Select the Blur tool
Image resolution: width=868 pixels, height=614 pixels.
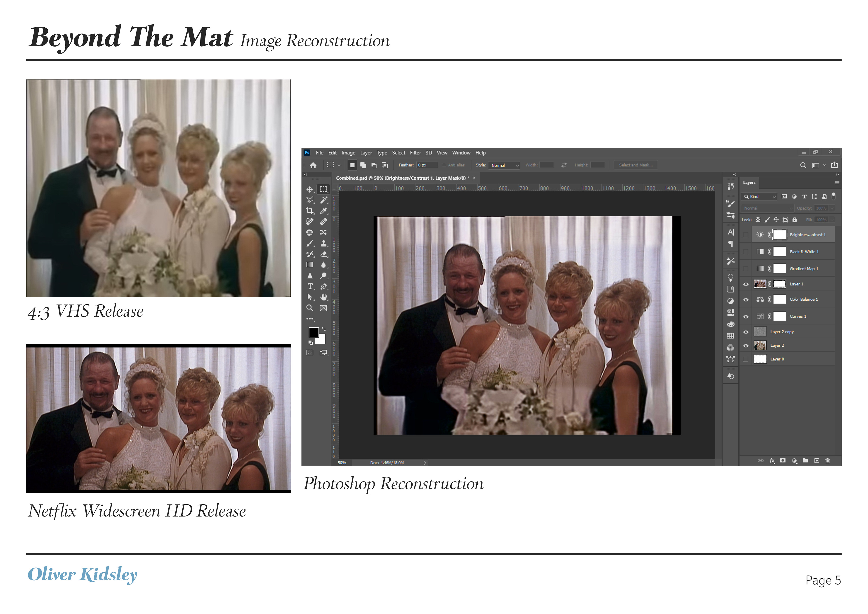pos(324,265)
